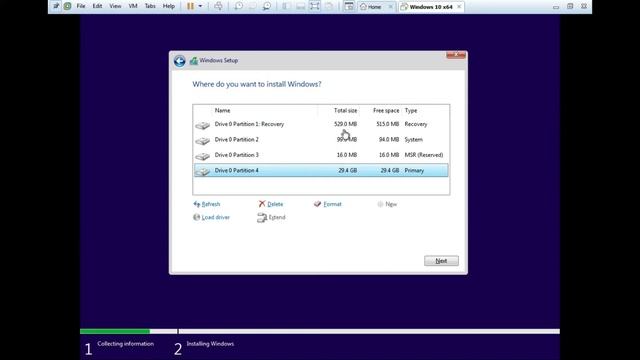This screenshot has height=360, width=640.
Task: Click the 515.0 MB free space cell
Action: point(387,124)
